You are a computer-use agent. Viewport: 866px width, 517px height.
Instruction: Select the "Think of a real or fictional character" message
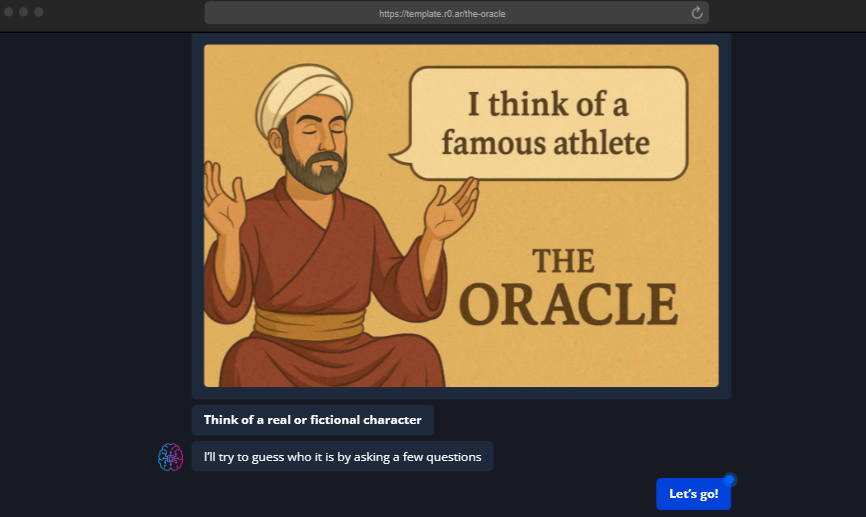(x=312, y=420)
